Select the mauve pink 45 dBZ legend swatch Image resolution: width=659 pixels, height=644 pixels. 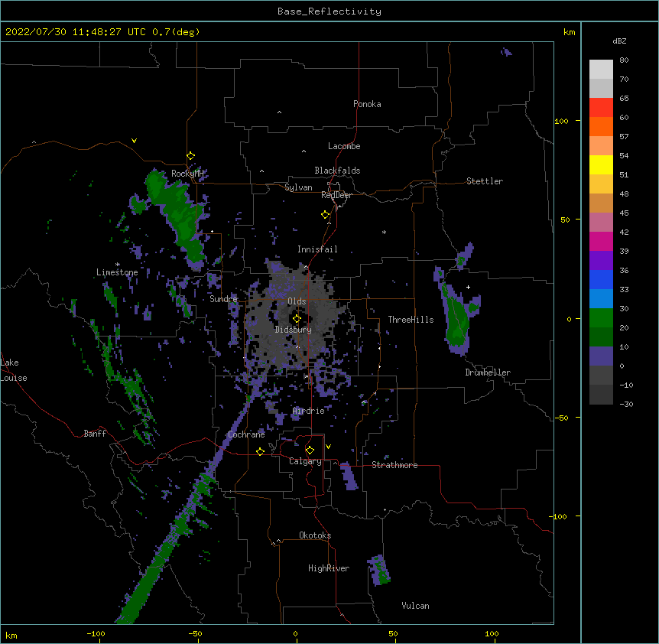601,222
